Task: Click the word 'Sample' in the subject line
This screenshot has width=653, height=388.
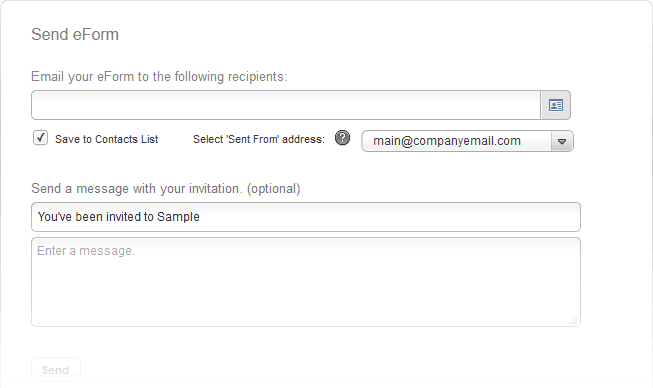Action: [178, 217]
